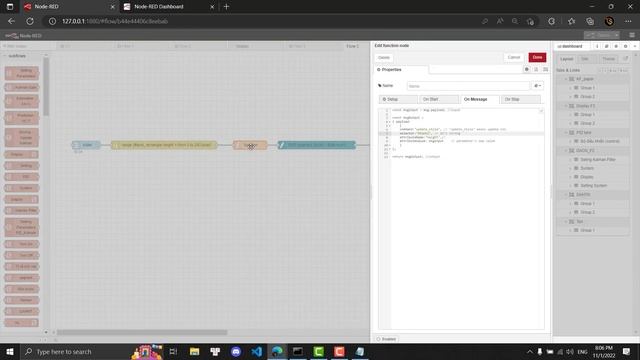Click the teal output node on the canvas

pos(317,145)
